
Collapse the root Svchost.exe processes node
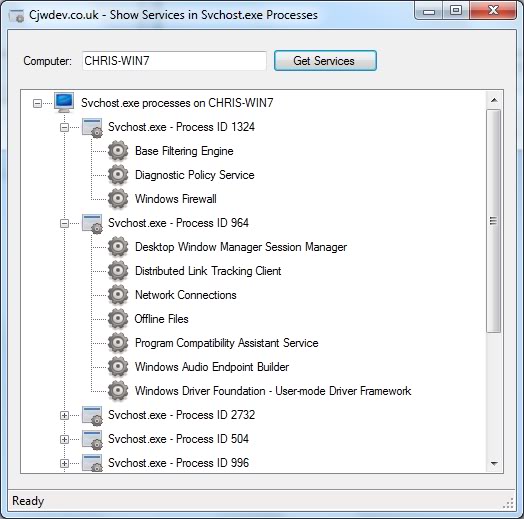(x=37, y=103)
